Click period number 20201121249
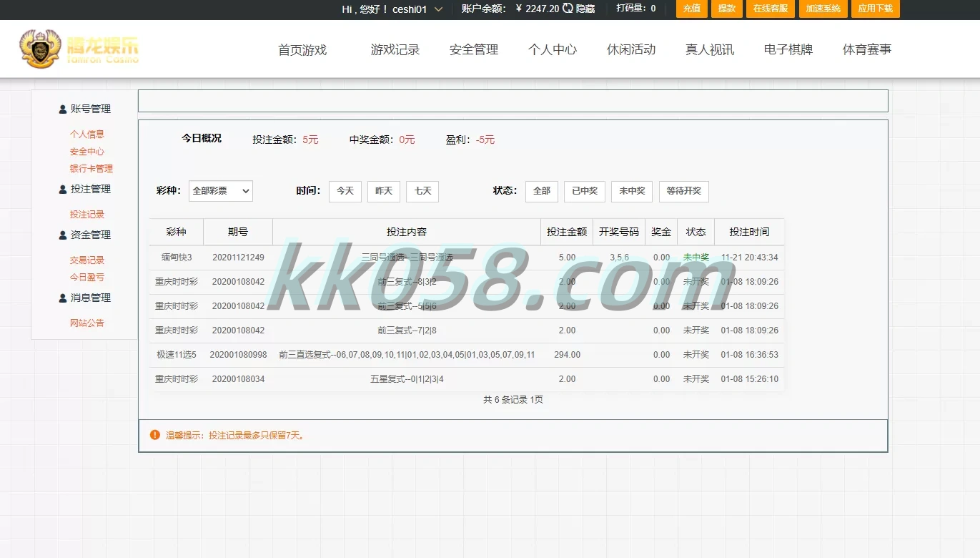 [238, 258]
